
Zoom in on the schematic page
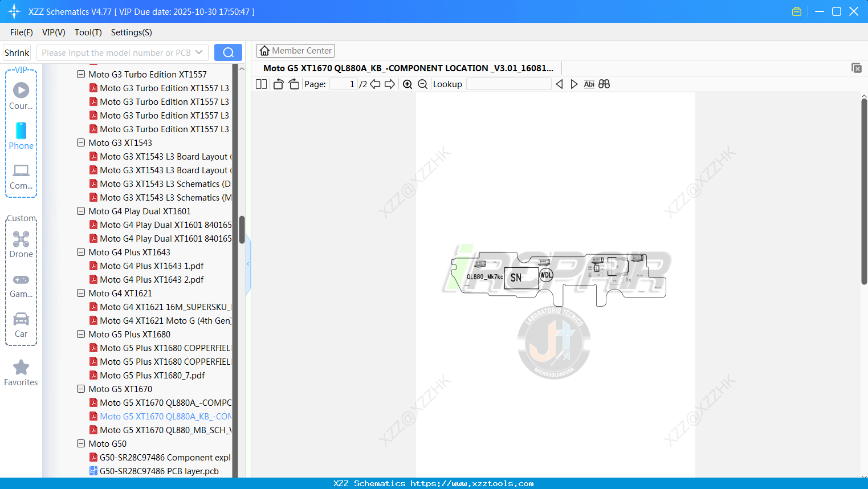(407, 84)
